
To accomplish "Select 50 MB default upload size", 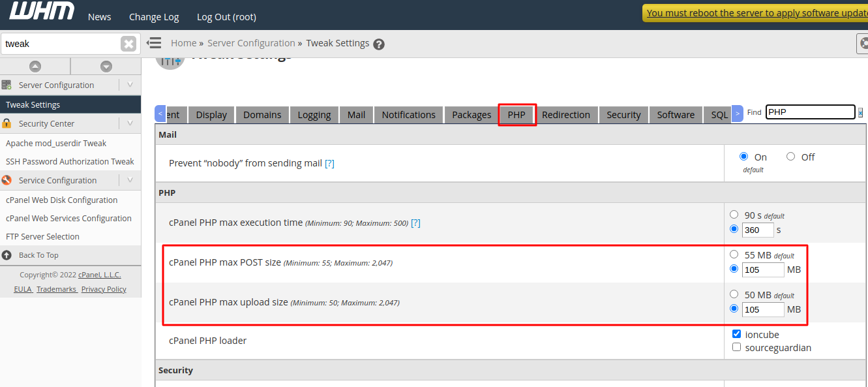I will [734, 294].
